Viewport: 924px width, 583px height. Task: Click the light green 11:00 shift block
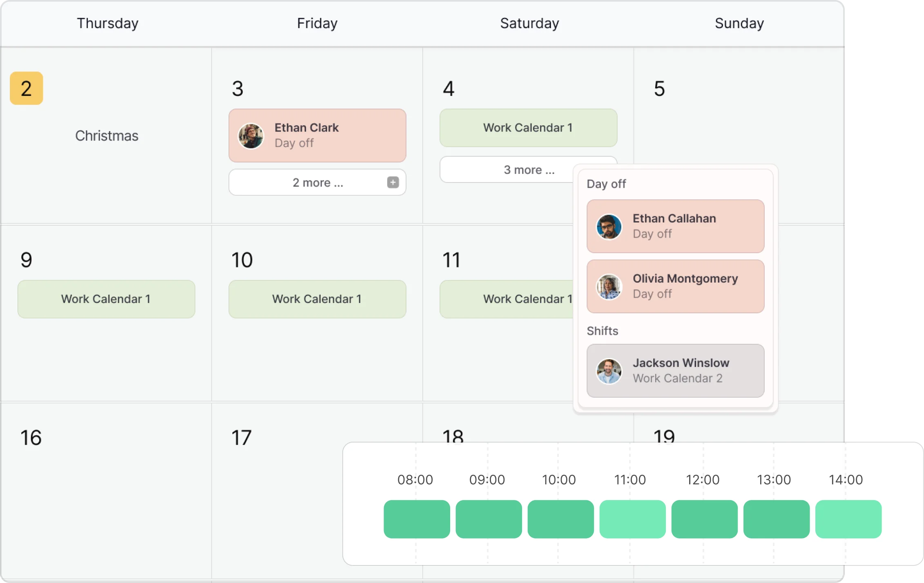point(632,519)
